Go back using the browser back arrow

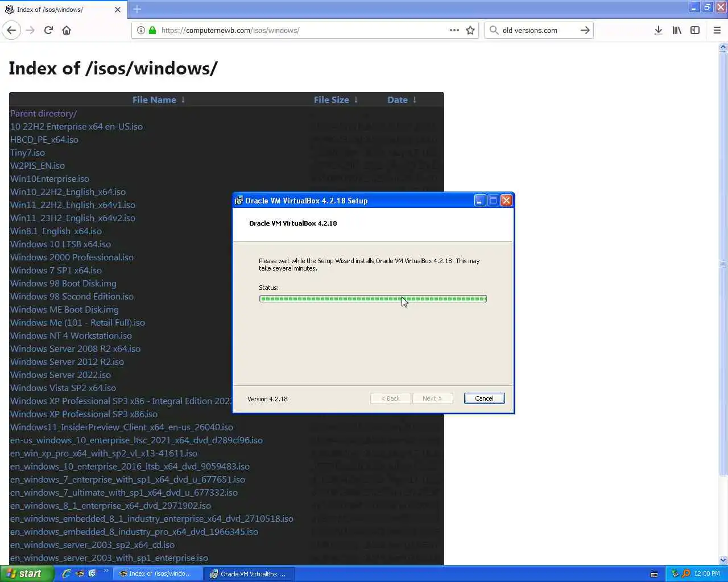11,30
